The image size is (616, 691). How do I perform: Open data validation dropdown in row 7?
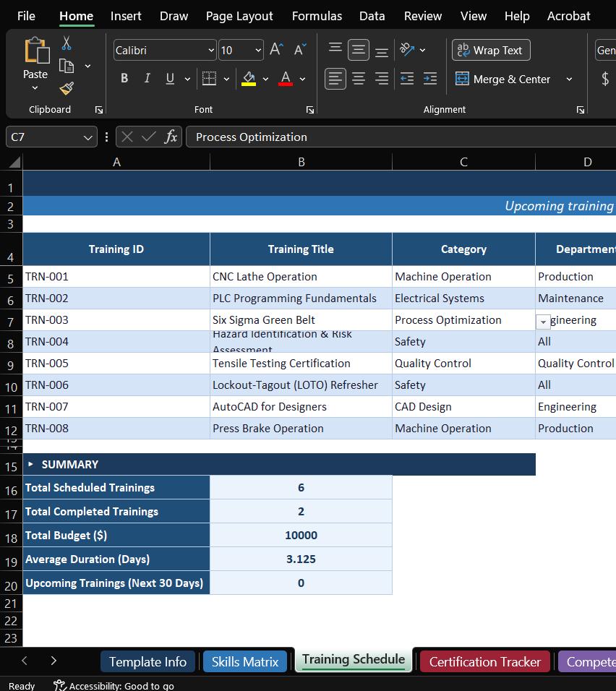point(543,322)
